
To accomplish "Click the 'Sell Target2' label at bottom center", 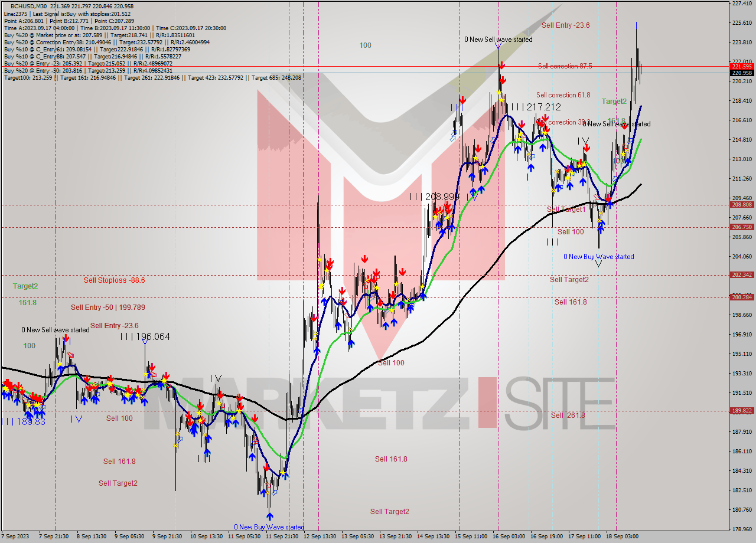I will (x=390, y=512).
